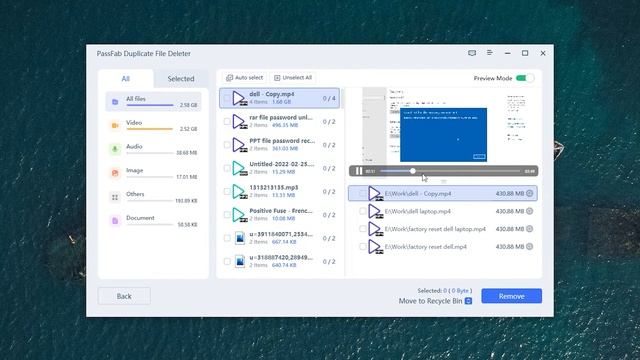Click the file icon of E:\Work\dell laptop.mp4
640x360 pixels.
coord(375,211)
